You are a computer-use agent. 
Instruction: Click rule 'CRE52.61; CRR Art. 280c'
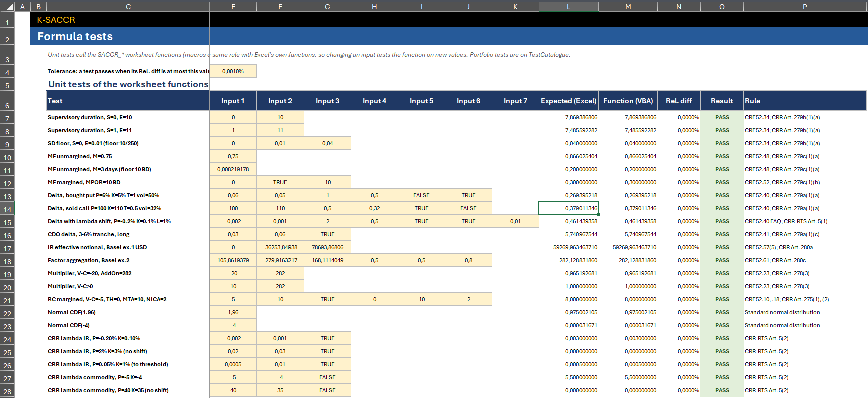(x=775, y=260)
